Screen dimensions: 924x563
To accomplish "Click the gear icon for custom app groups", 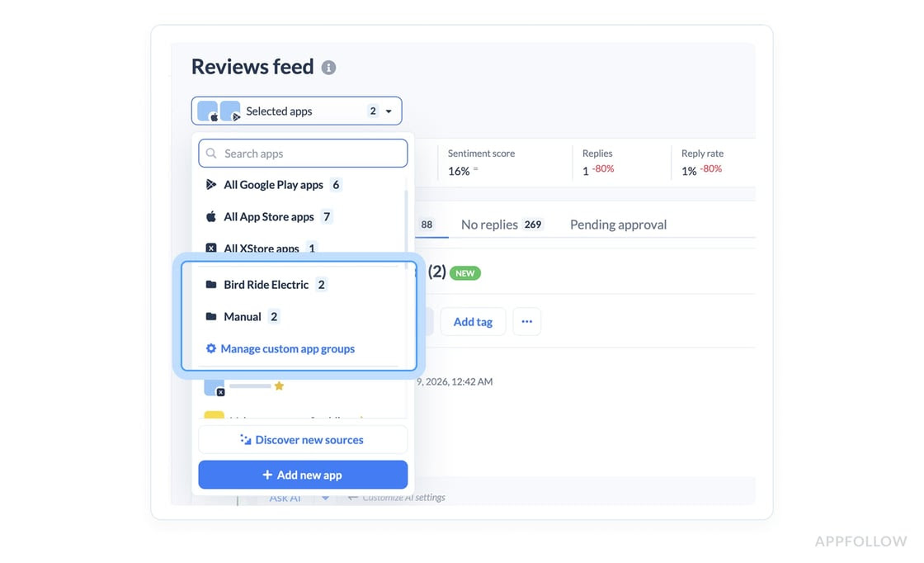I will [211, 349].
